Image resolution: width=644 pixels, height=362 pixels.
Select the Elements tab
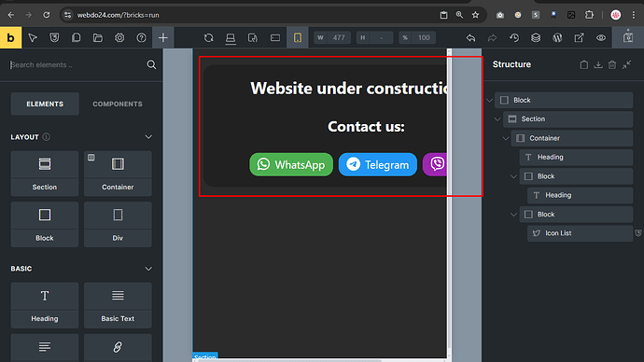tap(45, 104)
